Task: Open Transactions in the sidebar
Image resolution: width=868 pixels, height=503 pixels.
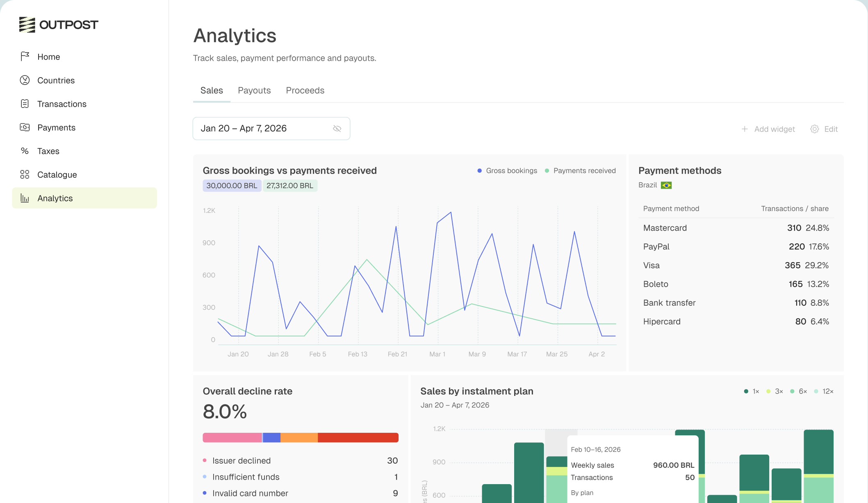Action: [x=84, y=104]
